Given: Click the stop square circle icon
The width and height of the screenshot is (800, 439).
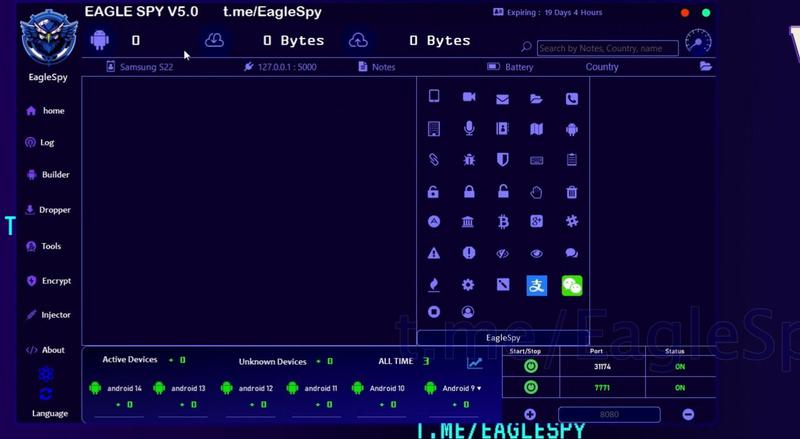Looking at the screenshot, I should click(434, 312).
